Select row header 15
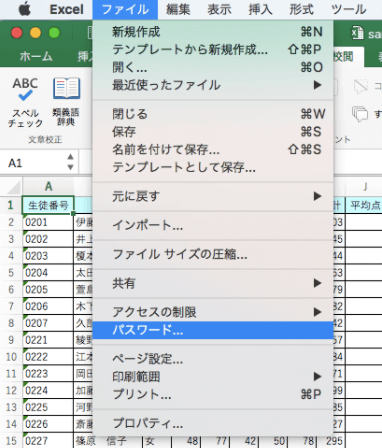Viewport: 382px width, 448px height. coord(11,441)
